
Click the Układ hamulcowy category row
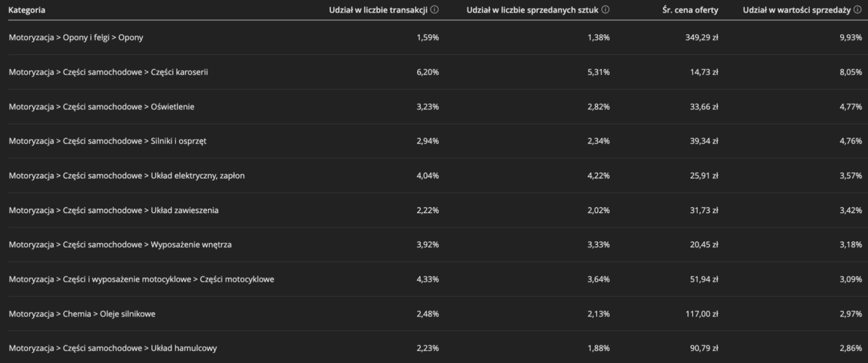[434, 347]
